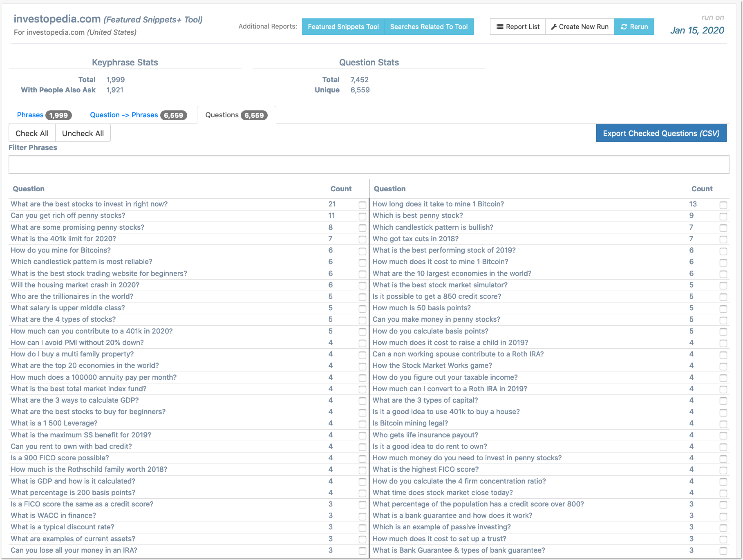Click 'What time does stock market close today?' text
Viewport: 743px width, 560px height.
[x=443, y=493]
